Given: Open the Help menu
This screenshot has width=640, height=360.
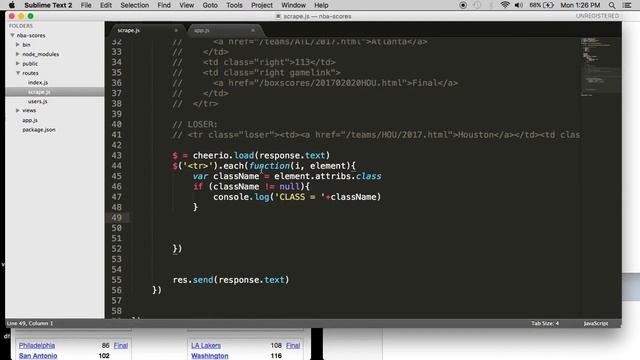Looking at the screenshot, I should (321, 5).
